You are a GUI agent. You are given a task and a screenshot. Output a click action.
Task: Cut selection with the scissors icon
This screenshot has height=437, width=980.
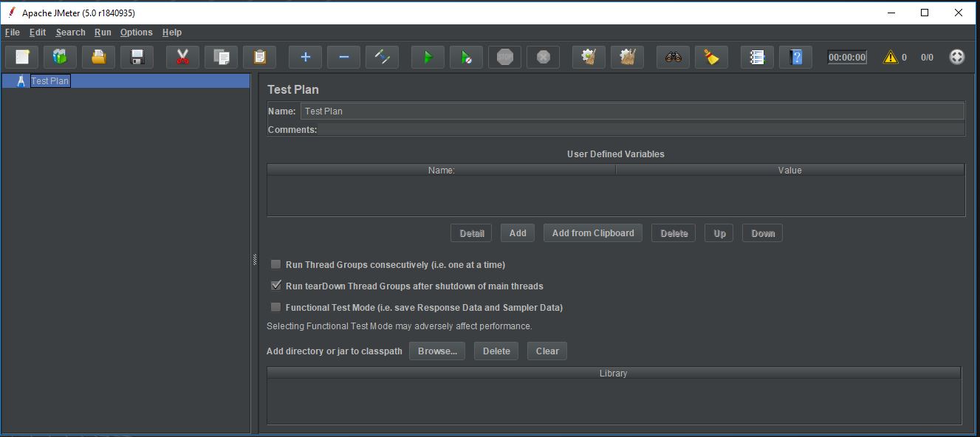click(183, 57)
